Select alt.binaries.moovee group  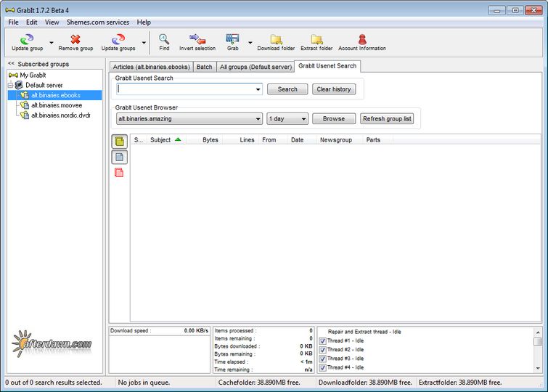(x=57, y=105)
